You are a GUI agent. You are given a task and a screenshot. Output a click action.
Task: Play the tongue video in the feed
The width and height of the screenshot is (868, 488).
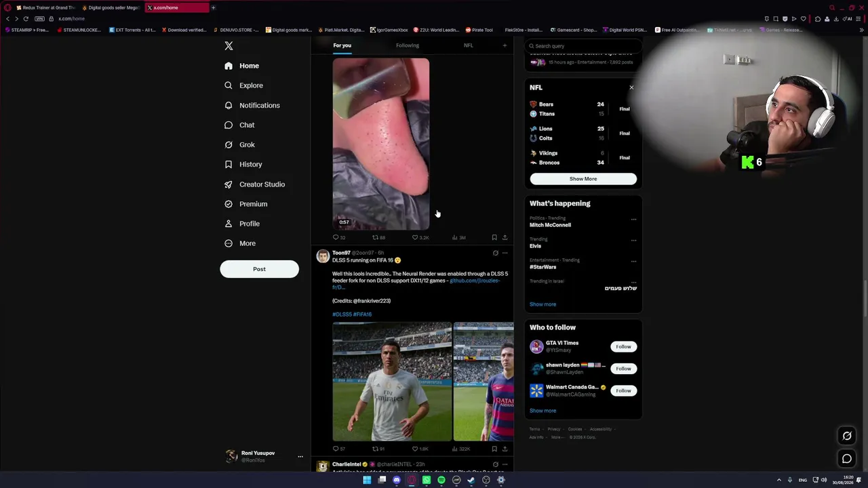point(380,144)
